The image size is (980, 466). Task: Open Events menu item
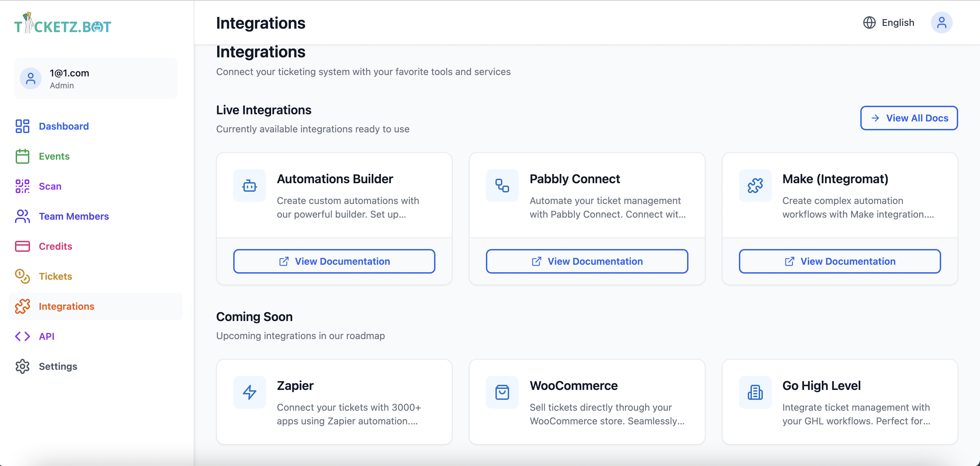(x=95, y=157)
